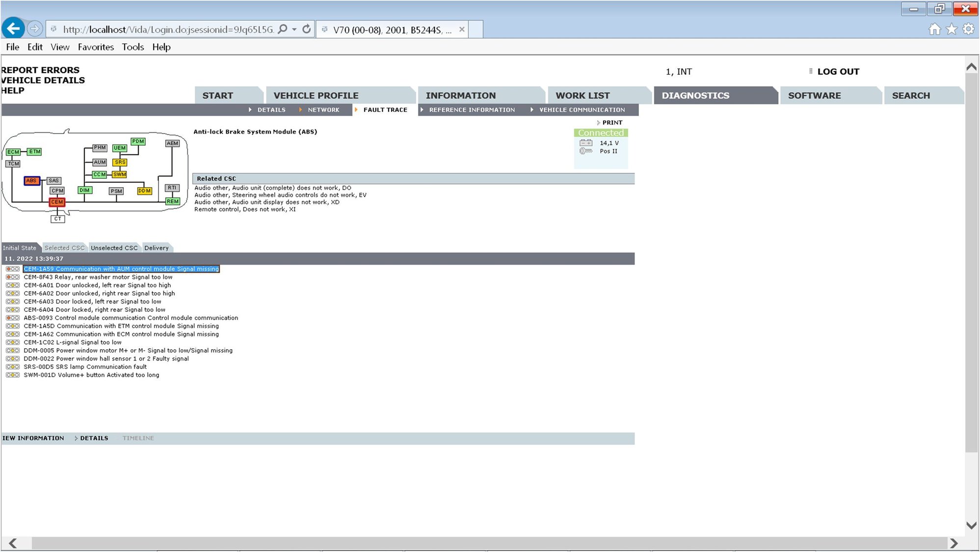Select the DDM module box in diagram
The image size is (980, 552).
coord(144,191)
